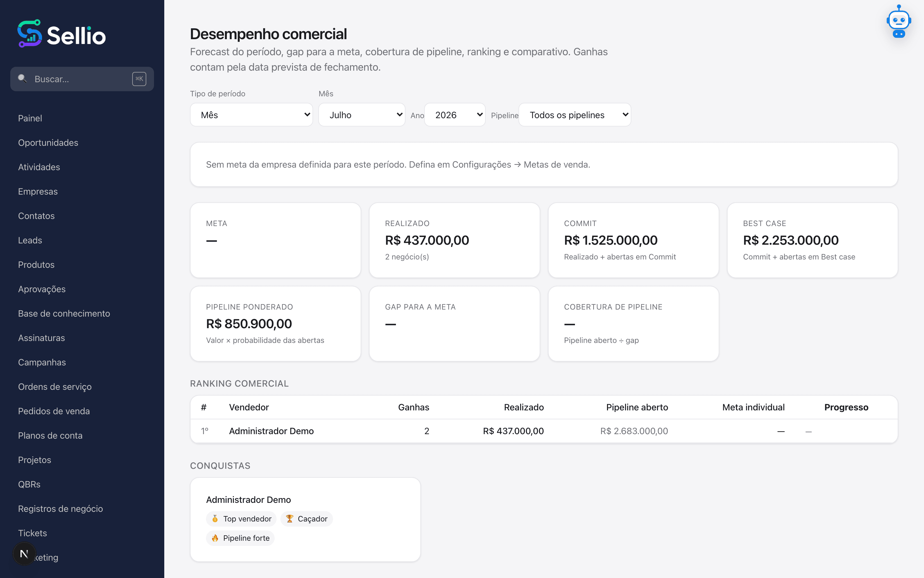Open the round N badge at sidebar bottom
924x578 pixels.
pyautogui.click(x=24, y=554)
